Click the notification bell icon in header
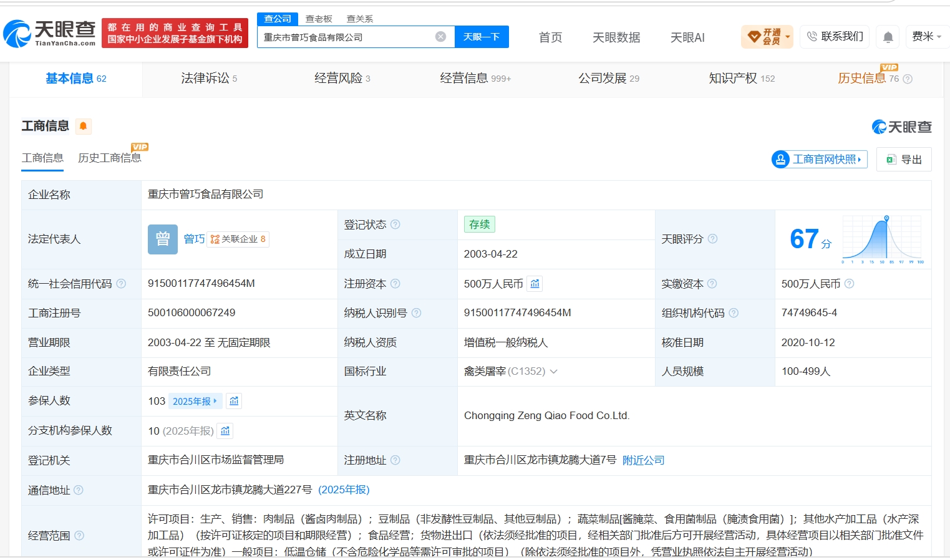This screenshot has width=950, height=560. click(x=888, y=37)
